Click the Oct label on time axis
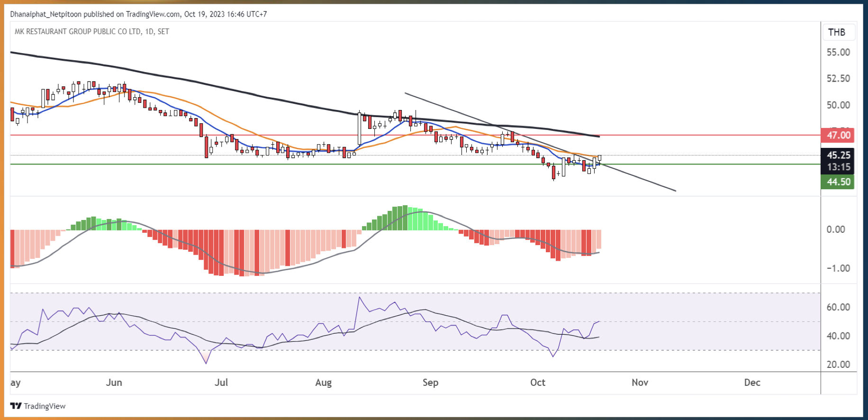The width and height of the screenshot is (868, 420). pyautogui.click(x=538, y=383)
